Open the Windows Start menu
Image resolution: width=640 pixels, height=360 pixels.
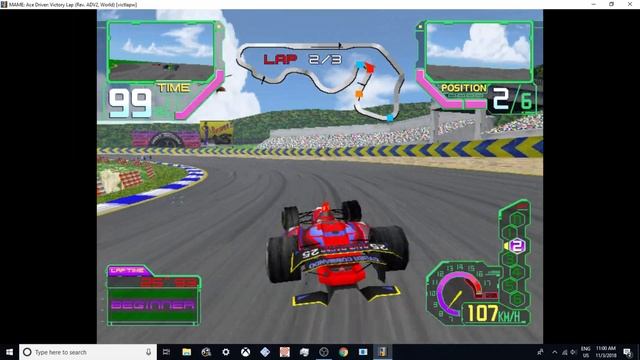click(x=9, y=352)
